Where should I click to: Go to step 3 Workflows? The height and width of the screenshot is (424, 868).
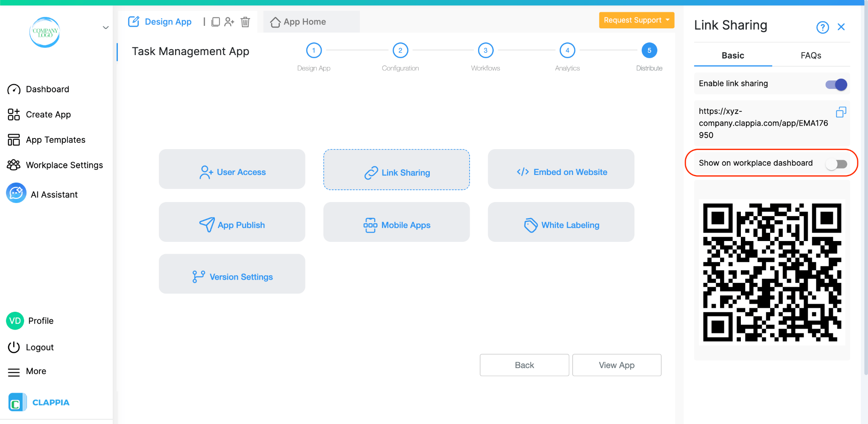[485, 50]
